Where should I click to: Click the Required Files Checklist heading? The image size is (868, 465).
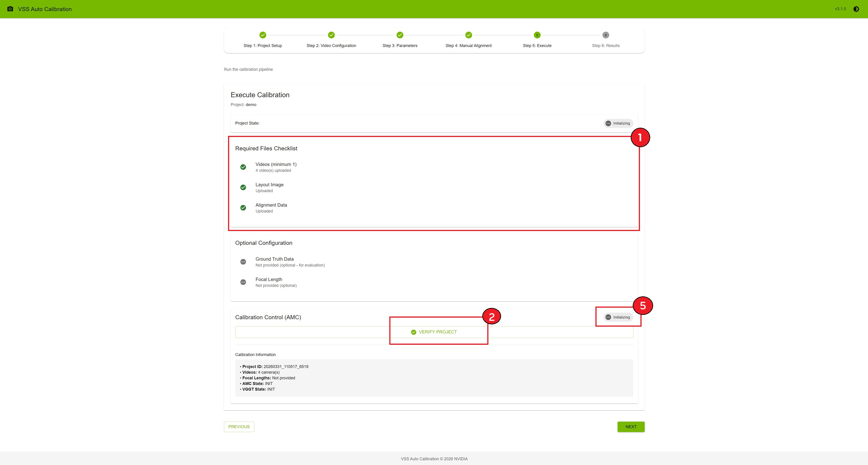266,149
